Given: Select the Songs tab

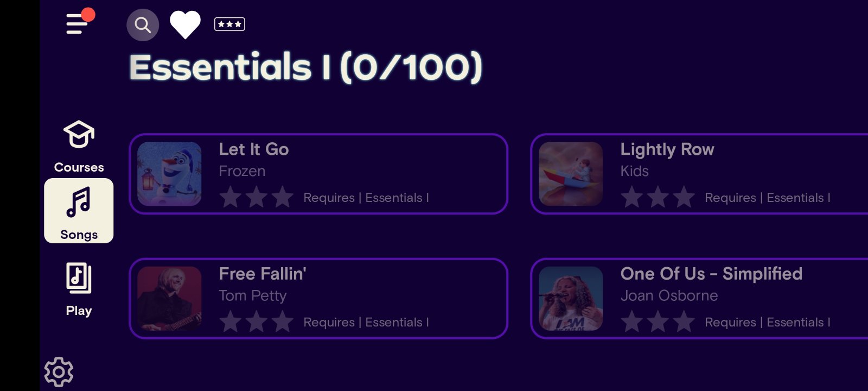Looking at the screenshot, I should pyautogui.click(x=79, y=211).
